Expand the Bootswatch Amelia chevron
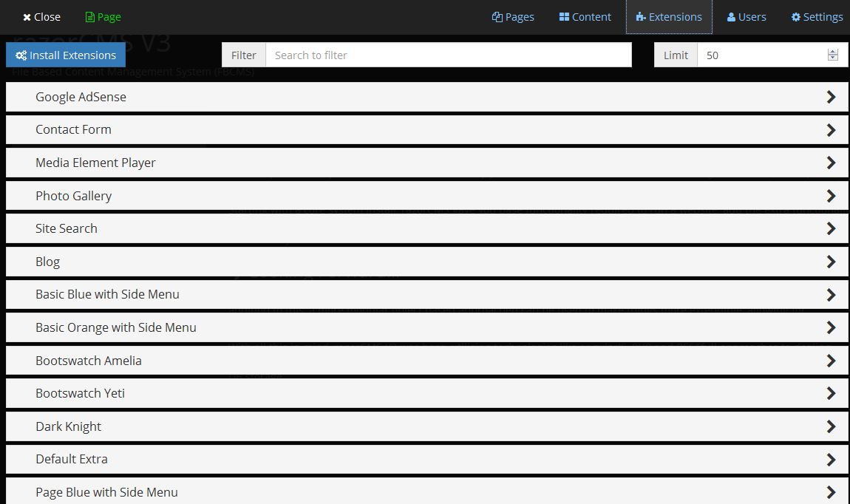This screenshot has width=850, height=504. click(x=831, y=361)
